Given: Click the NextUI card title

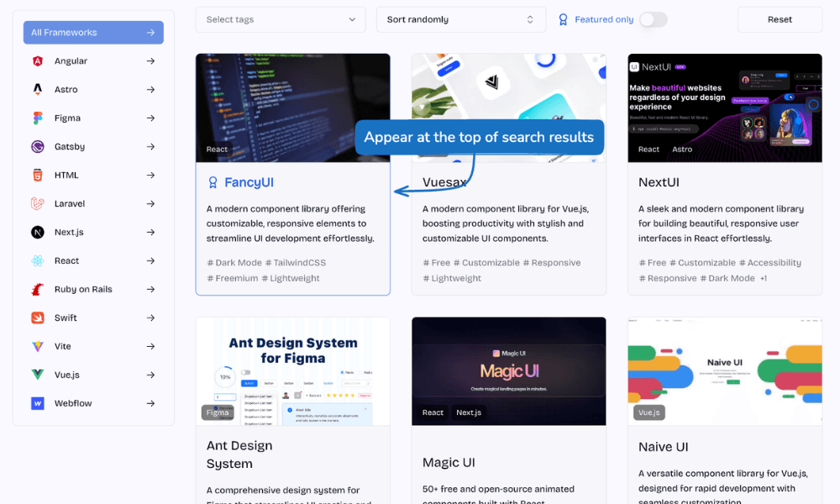Looking at the screenshot, I should (659, 182).
